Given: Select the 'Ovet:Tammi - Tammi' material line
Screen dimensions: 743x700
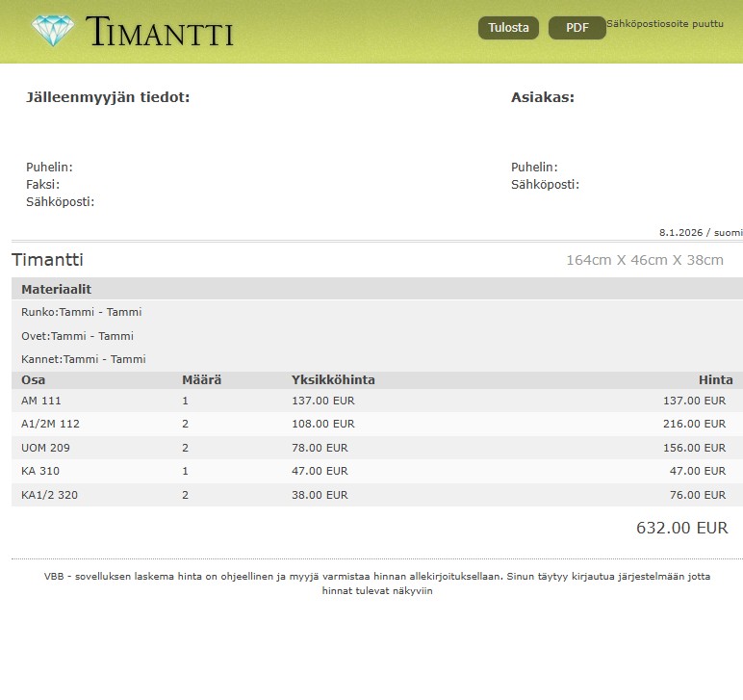Looking at the screenshot, I should pyautogui.click(x=77, y=336).
